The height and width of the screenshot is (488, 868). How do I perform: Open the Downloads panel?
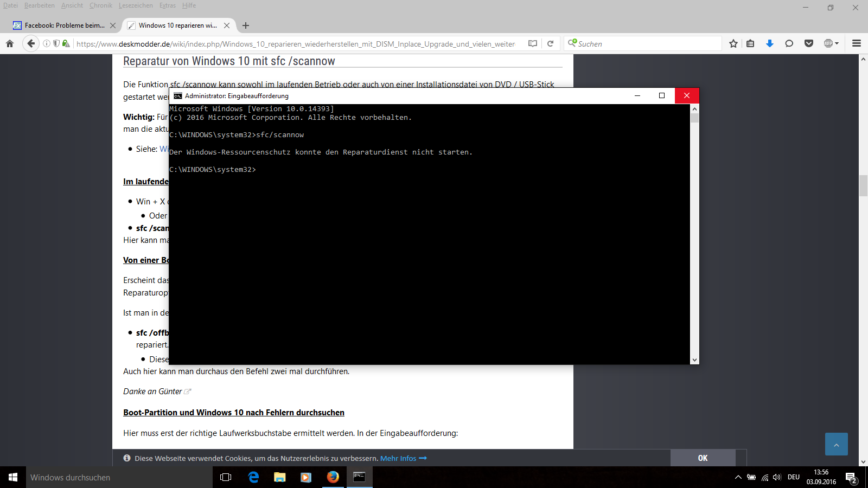pos(769,44)
